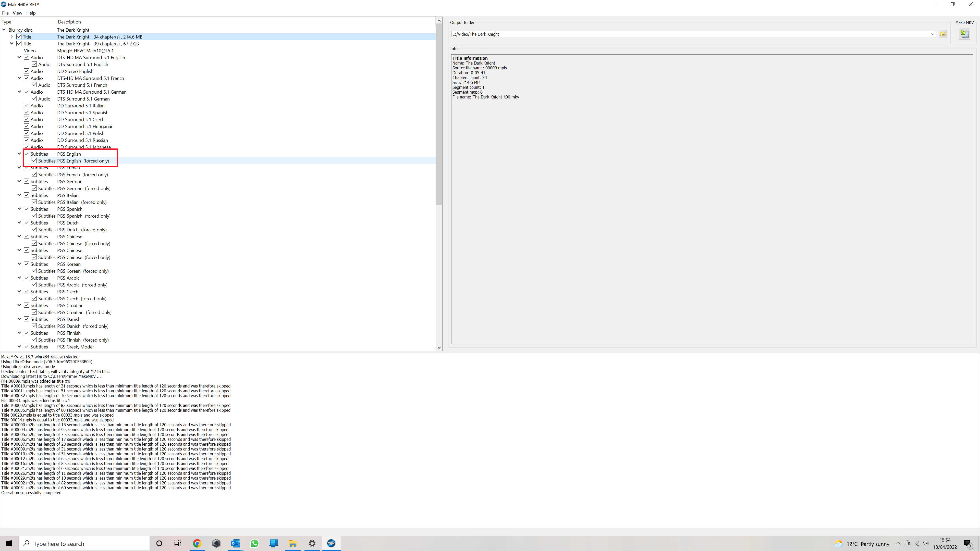
Task: Uncheck the 67.2 GB title checkbox
Action: pos(19,44)
